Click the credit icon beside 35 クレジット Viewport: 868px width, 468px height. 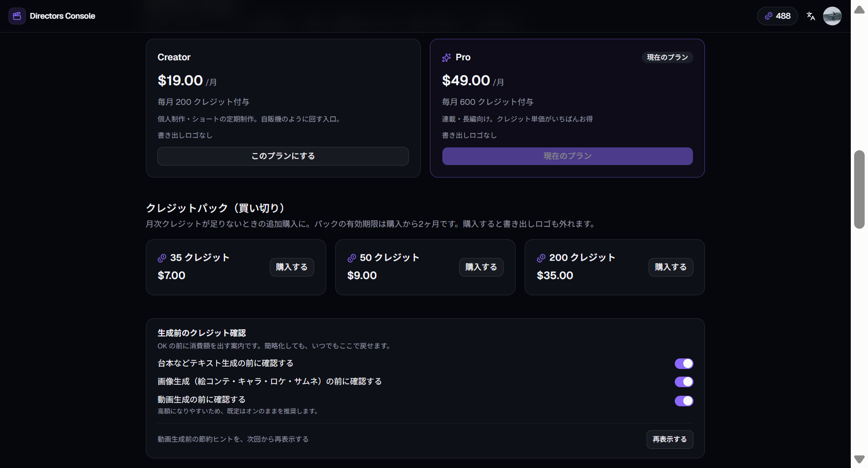pos(162,258)
